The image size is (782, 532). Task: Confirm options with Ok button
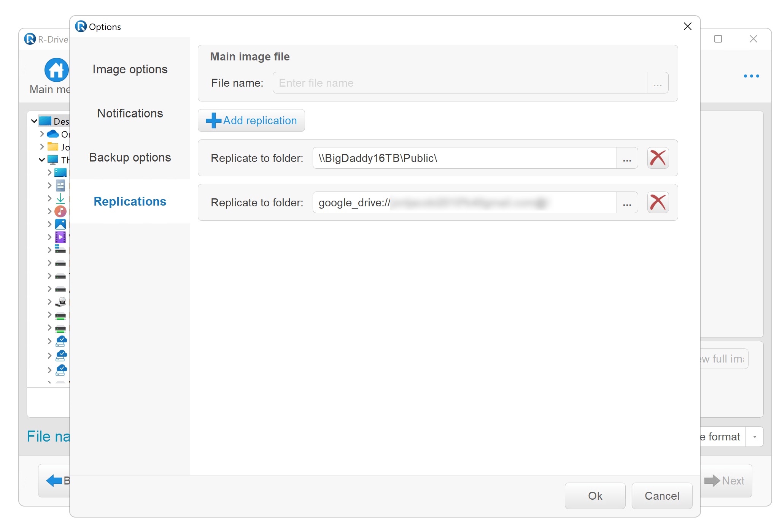click(595, 496)
